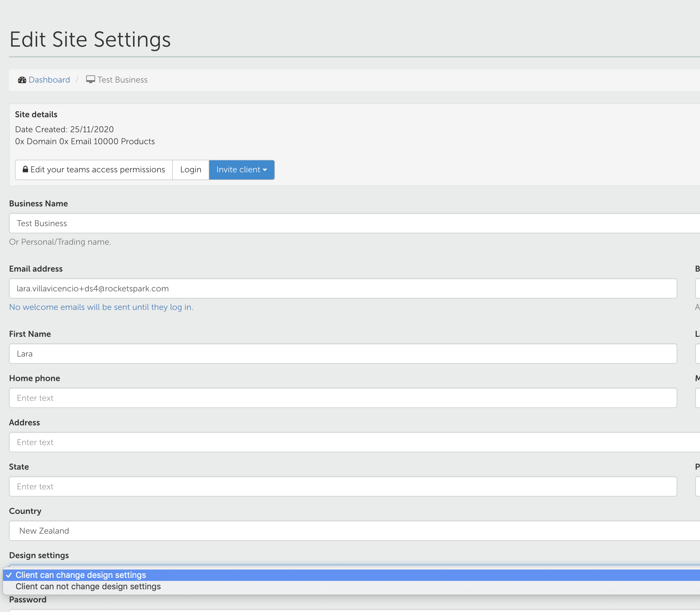Click the Dashboard gauge icon
The height and width of the screenshot is (612, 700).
[22, 80]
